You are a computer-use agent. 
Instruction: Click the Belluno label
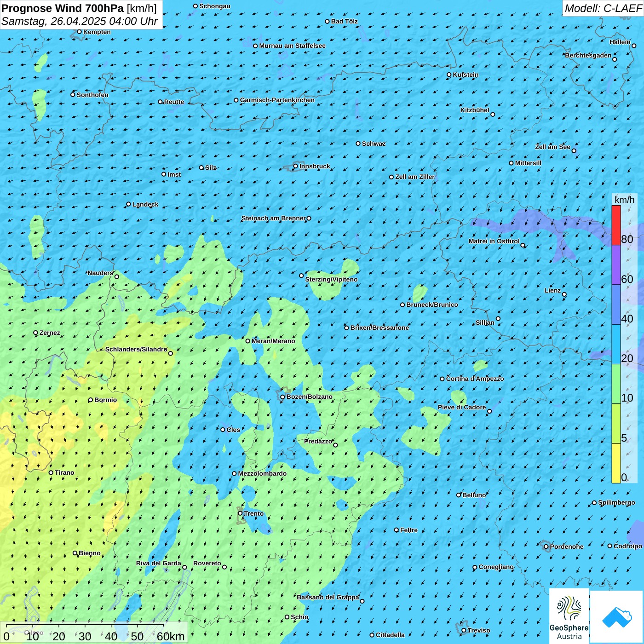pos(474,495)
